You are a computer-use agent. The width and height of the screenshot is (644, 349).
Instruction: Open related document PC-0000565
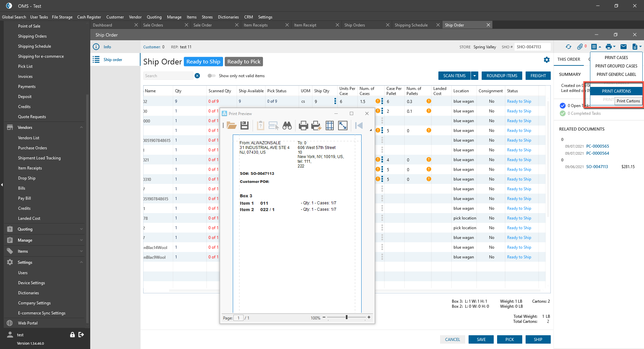pyautogui.click(x=597, y=146)
